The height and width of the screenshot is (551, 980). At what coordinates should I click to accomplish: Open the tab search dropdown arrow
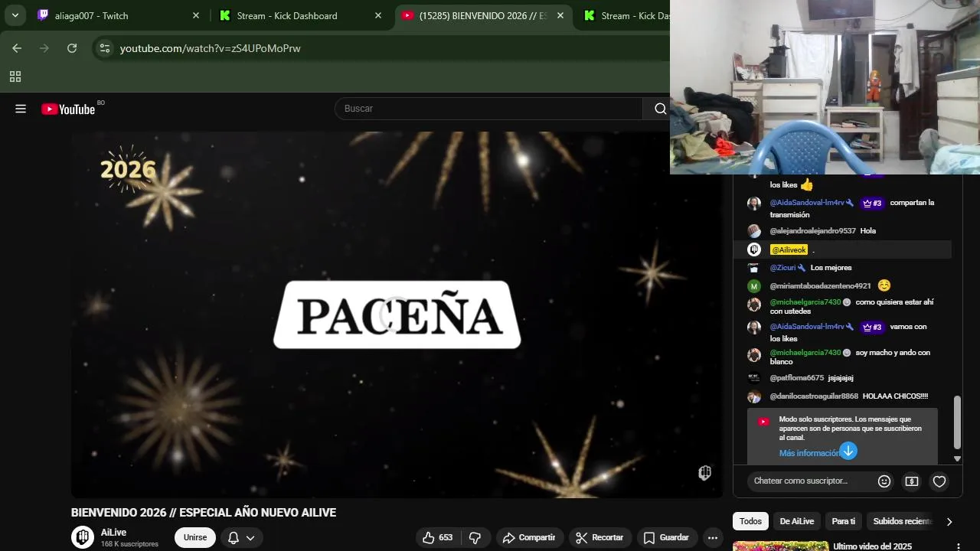click(15, 15)
